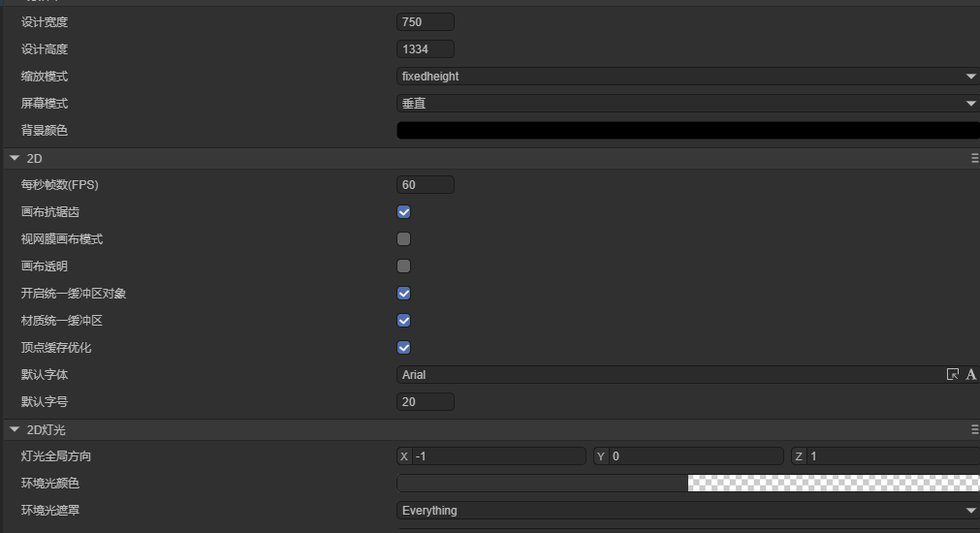Click the locate asset icon in 默认字体 field
Screen dimensions: 980x533
pyautogui.click(x=952, y=375)
